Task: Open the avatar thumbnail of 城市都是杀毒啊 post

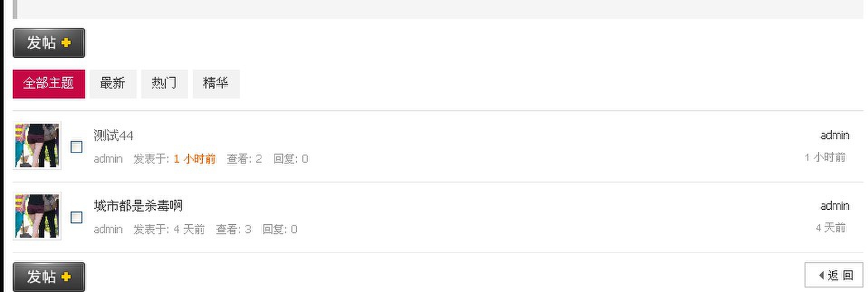Action: point(37,216)
